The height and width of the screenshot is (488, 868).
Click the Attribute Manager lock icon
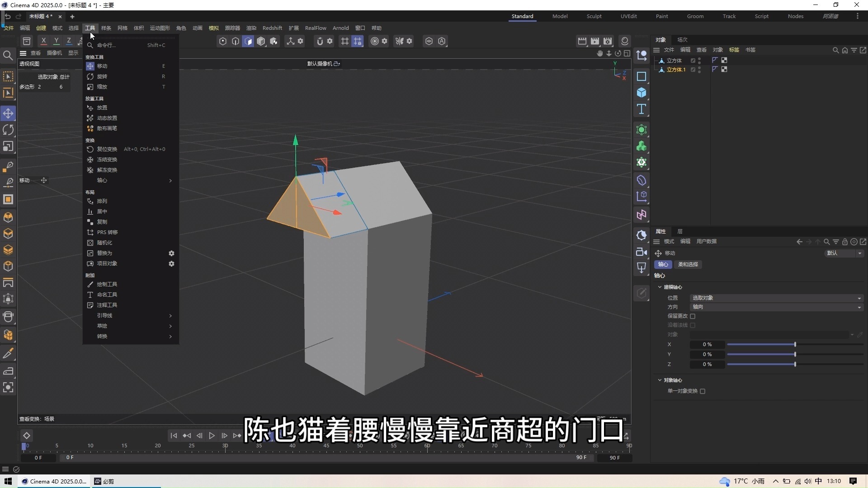click(x=844, y=242)
